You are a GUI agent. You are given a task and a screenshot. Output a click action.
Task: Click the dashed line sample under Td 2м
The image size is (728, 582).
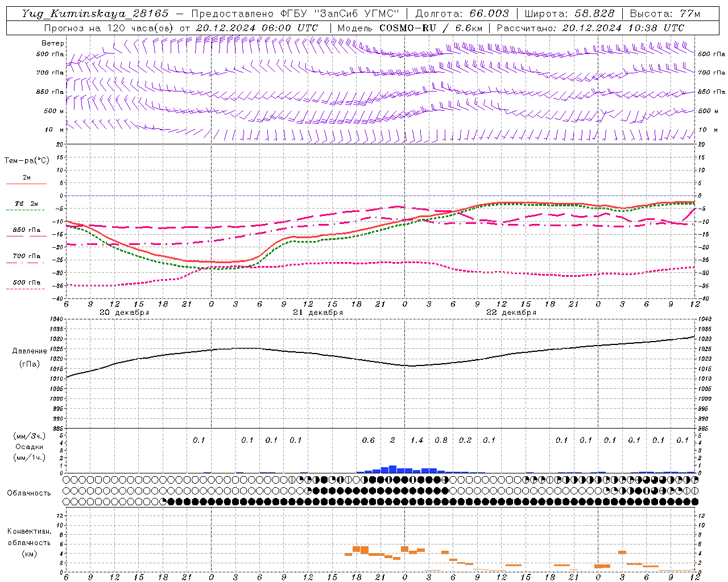(26, 210)
